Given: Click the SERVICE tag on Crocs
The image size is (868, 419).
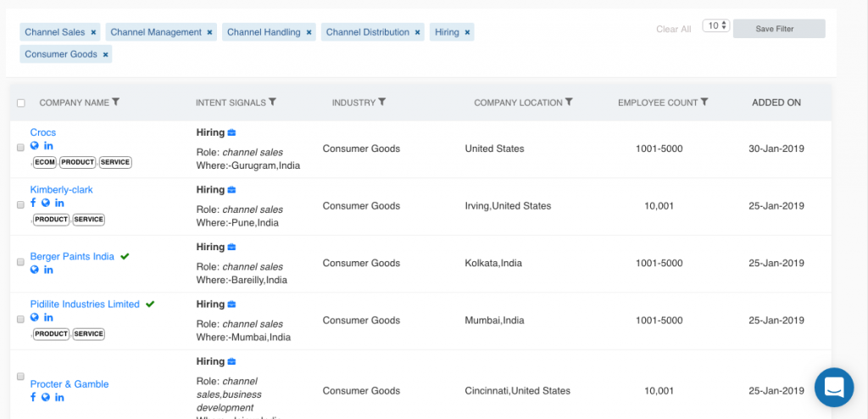Looking at the screenshot, I should pos(115,162).
